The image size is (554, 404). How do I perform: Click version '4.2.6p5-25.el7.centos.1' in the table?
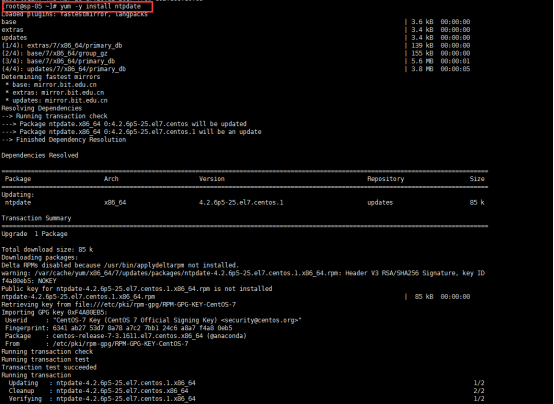(241, 203)
